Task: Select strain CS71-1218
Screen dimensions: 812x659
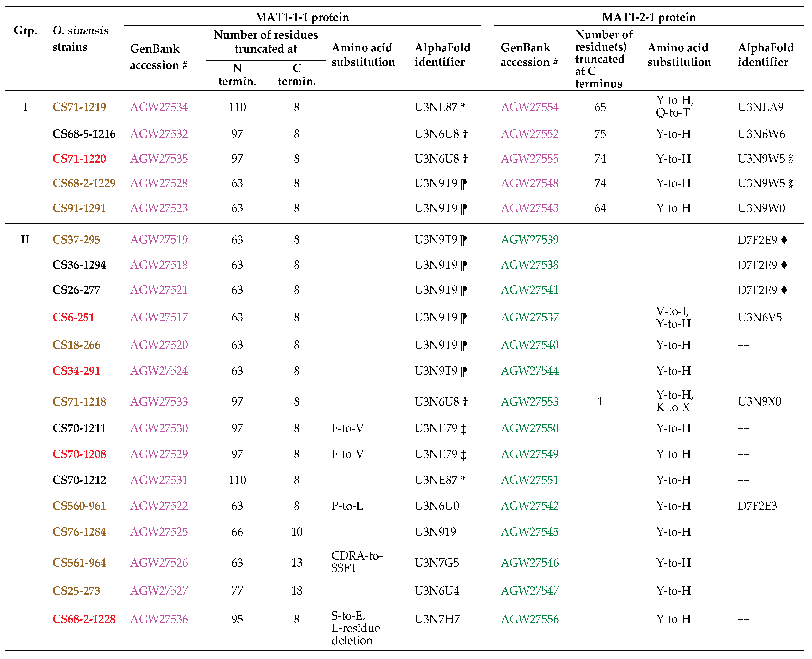Action: click(x=79, y=402)
